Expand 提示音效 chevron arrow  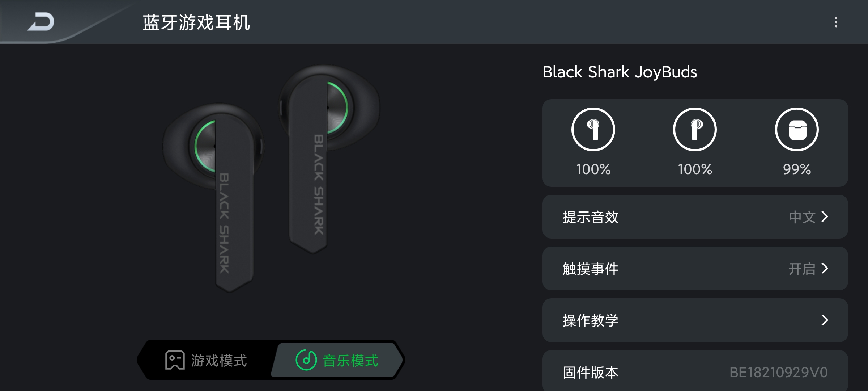[825, 216]
